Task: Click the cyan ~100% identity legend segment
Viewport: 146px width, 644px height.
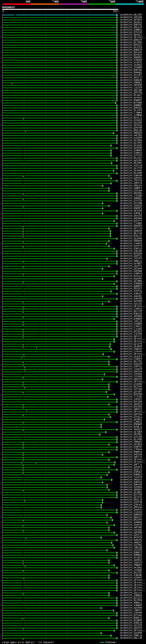Action: pyautogui.click(x=130, y=4)
